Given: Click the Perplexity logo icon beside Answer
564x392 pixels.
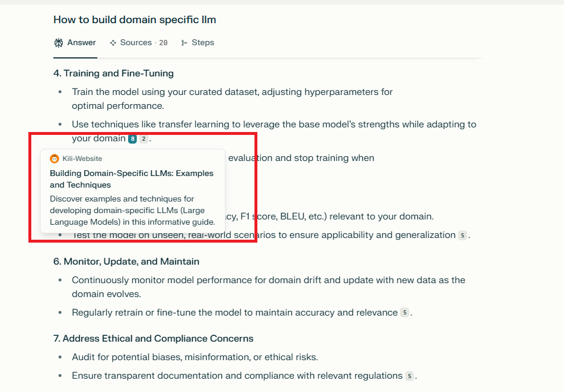Looking at the screenshot, I should tap(59, 43).
